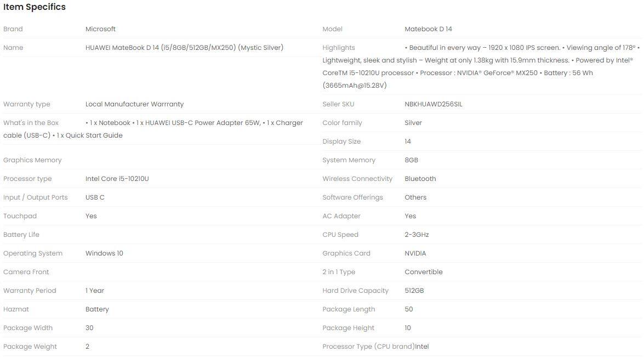The height and width of the screenshot is (357, 644).
Task: Click the 512GB Hard Drive Capacity value
Action: click(414, 291)
